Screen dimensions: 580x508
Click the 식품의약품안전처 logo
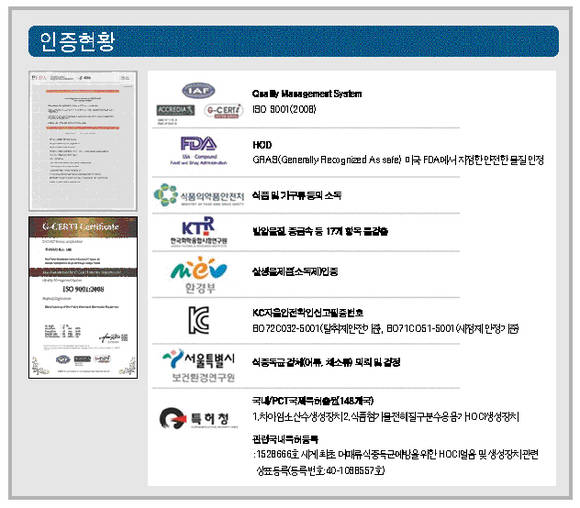tap(199, 195)
